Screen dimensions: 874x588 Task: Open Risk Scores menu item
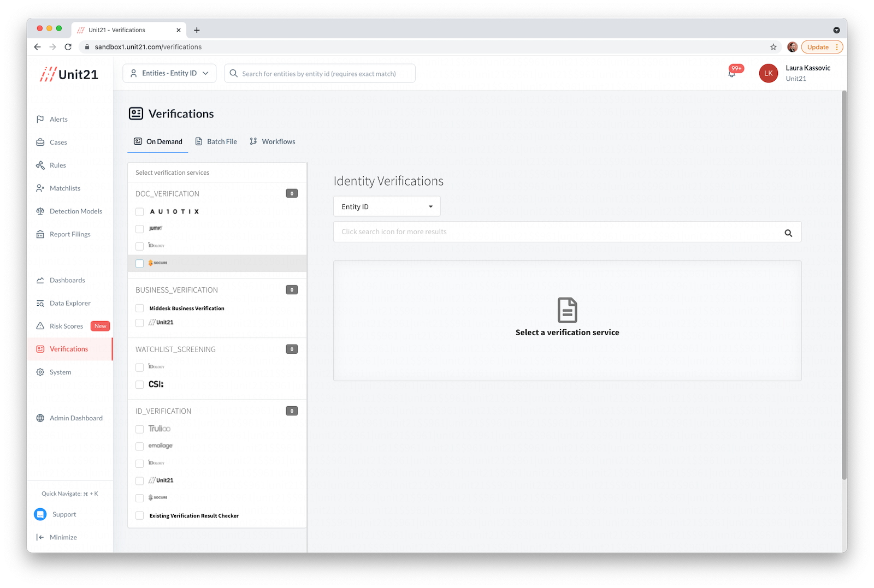66,326
